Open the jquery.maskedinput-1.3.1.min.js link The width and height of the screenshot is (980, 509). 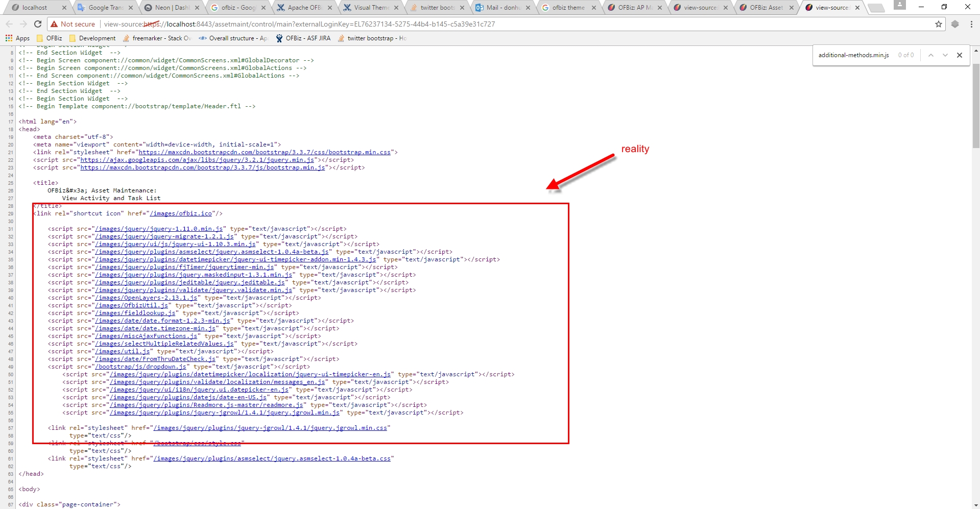pyautogui.click(x=194, y=275)
